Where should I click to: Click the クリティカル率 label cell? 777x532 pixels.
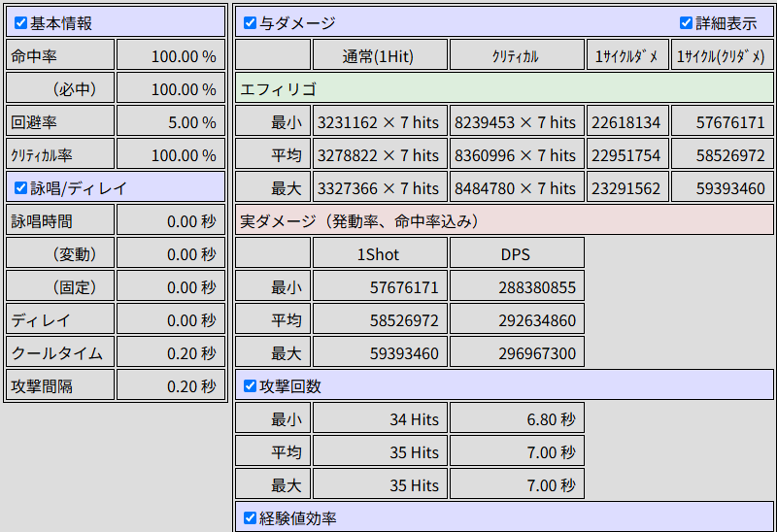(60, 154)
